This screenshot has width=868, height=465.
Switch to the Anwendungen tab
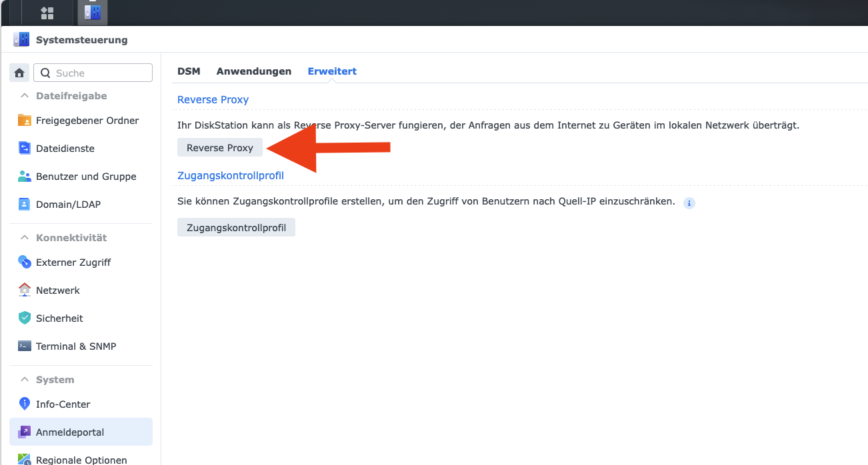pyautogui.click(x=254, y=71)
